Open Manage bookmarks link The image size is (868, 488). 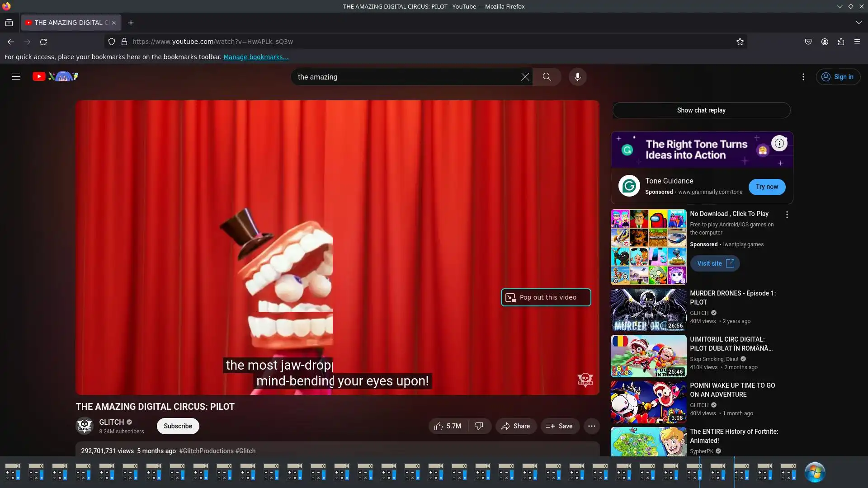256,57
